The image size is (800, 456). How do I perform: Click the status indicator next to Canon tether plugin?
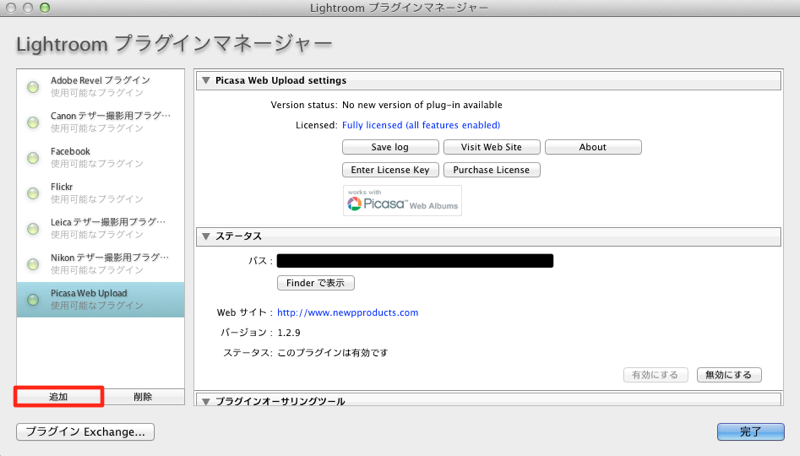pyautogui.click(x=33, y=122)
